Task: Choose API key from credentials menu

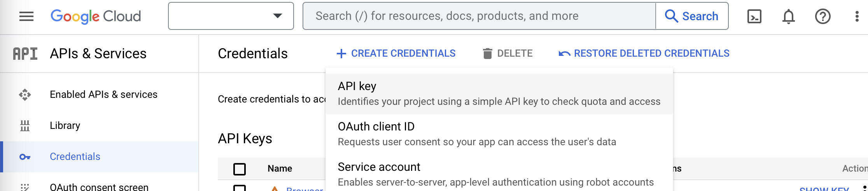Action: (499, 94)
